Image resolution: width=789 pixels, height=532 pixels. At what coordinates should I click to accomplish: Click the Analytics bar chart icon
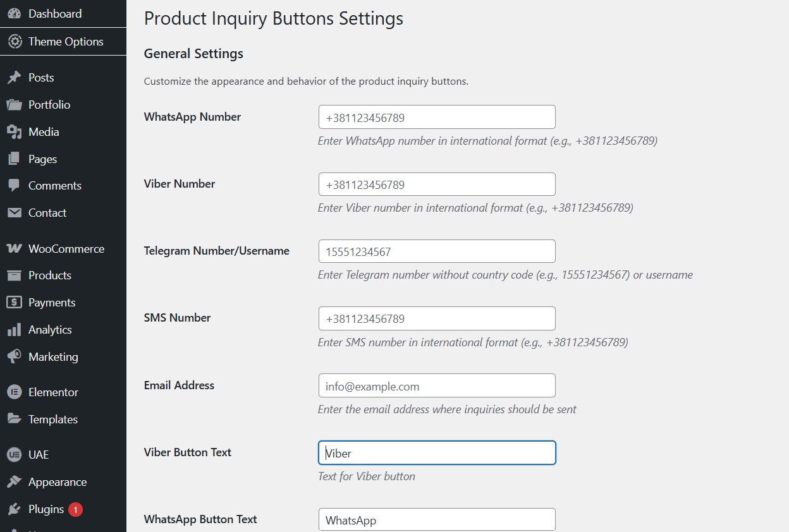(x=14, y=330)
